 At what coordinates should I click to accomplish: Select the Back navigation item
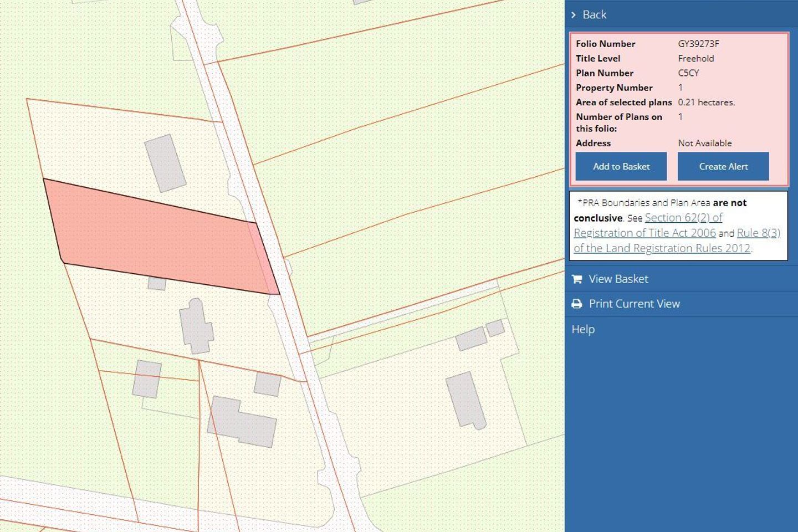click(x=594, y=15)
